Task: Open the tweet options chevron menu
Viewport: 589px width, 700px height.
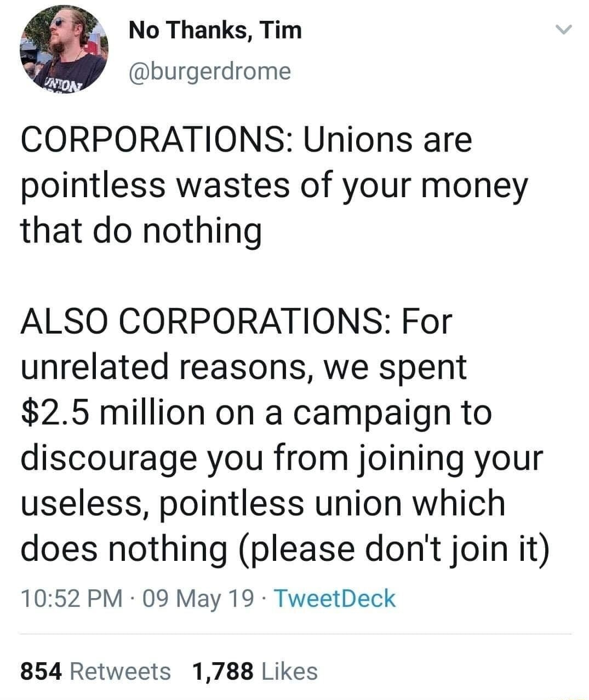Action: coord(563,31)
